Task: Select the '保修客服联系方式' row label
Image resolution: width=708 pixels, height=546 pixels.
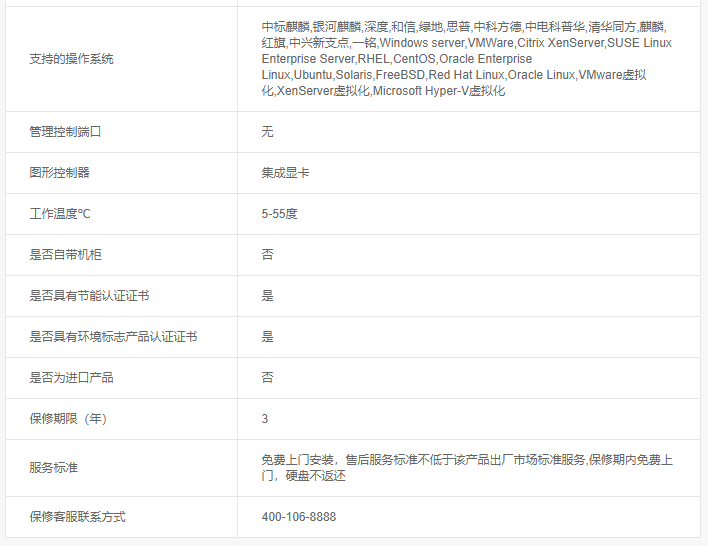Action: click(x=78, y=517)
